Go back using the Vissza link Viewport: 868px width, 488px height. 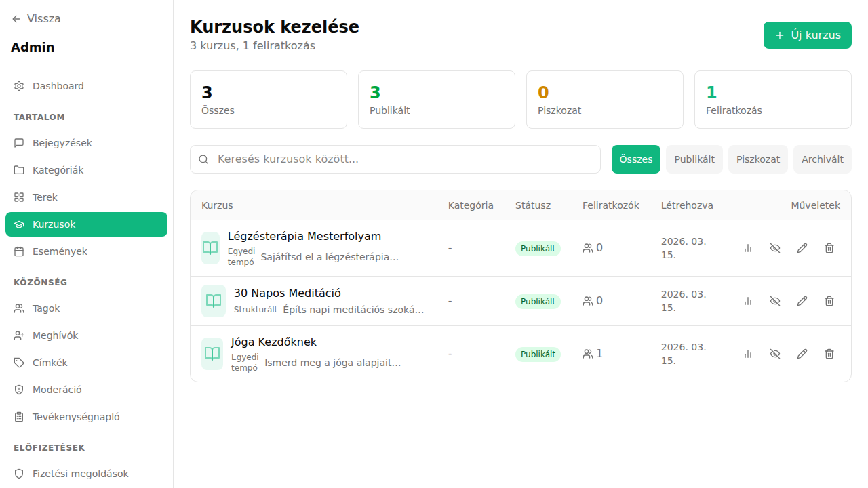coord(36,18)
